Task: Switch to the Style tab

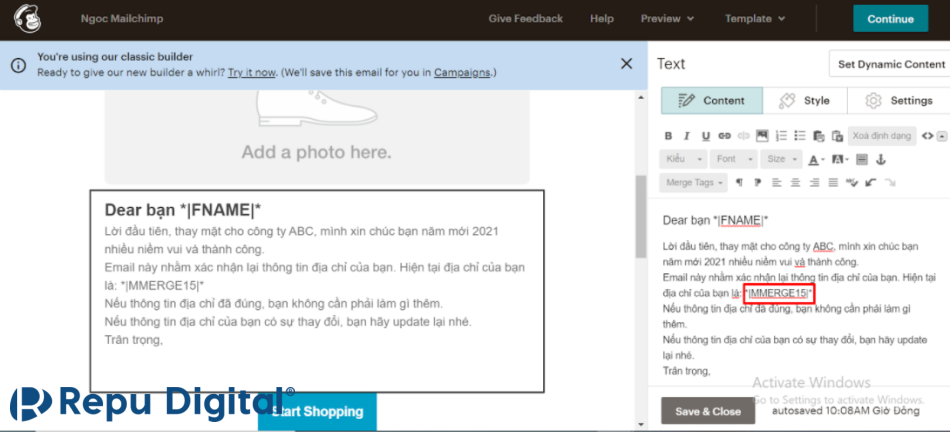Action: pyautogui.click(x=804, y=101)
